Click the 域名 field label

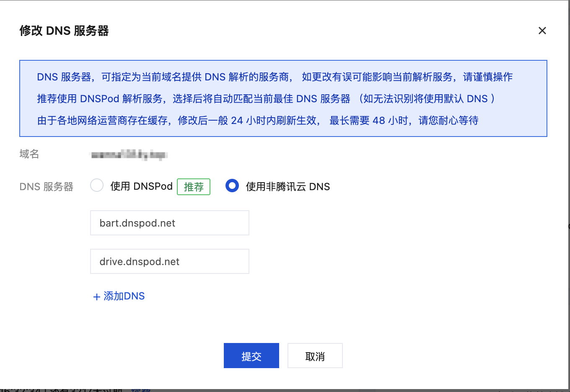click(29, 154)
